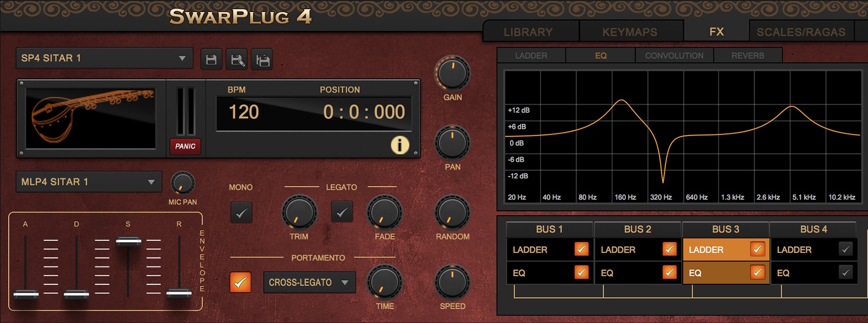Click the SPEED knob
The height and width of the screenshot is (323, 868).
coord(453,282)
